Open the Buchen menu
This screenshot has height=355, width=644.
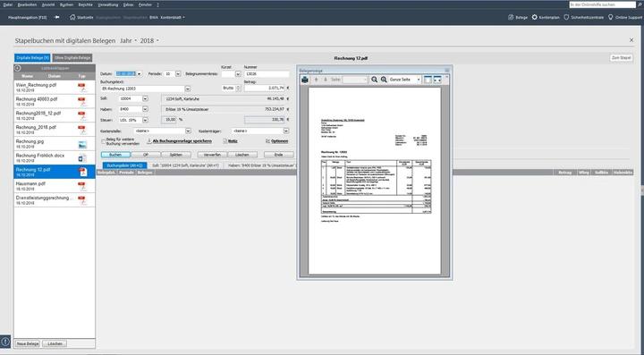66,4
